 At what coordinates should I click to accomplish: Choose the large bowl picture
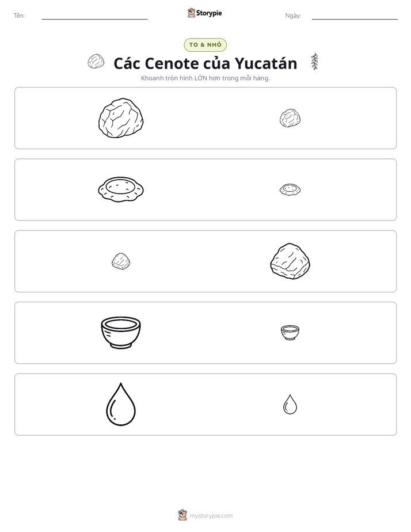pyautogui.click(x=121, y=333)
